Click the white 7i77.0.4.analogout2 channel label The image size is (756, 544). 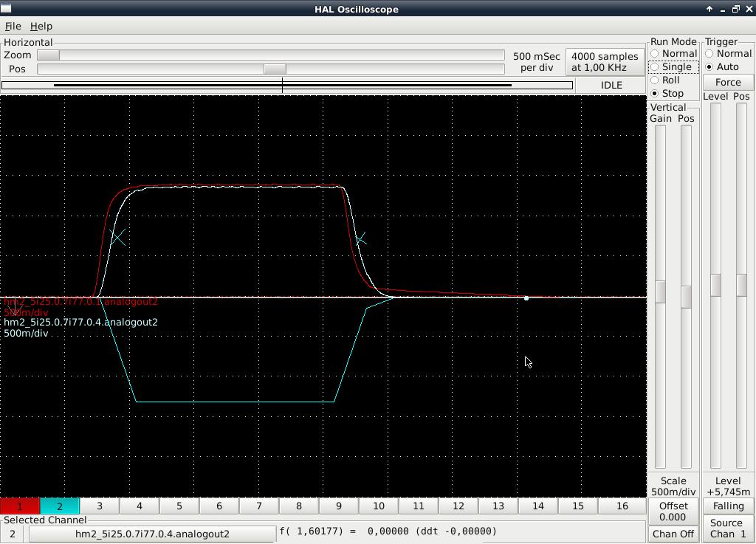pyautogui.click(x=81, y=323)
